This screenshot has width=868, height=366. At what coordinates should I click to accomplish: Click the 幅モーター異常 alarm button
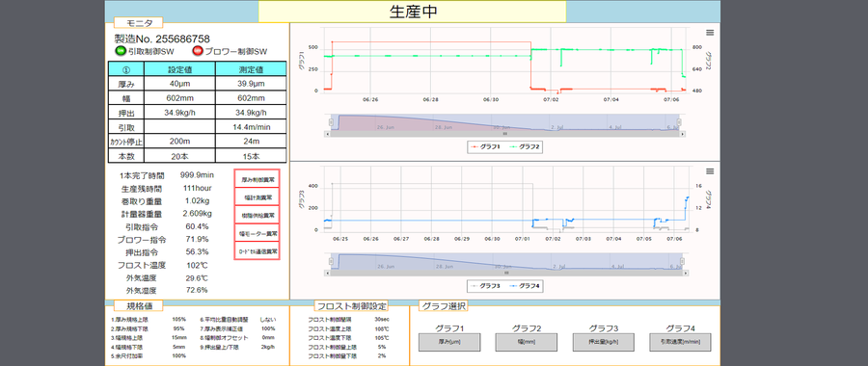[x=257, y=233]
